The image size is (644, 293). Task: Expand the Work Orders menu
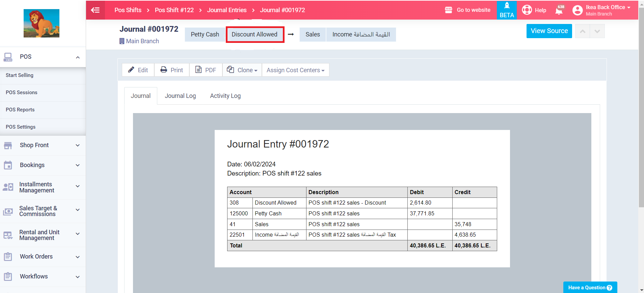click(x=78, y=257)
